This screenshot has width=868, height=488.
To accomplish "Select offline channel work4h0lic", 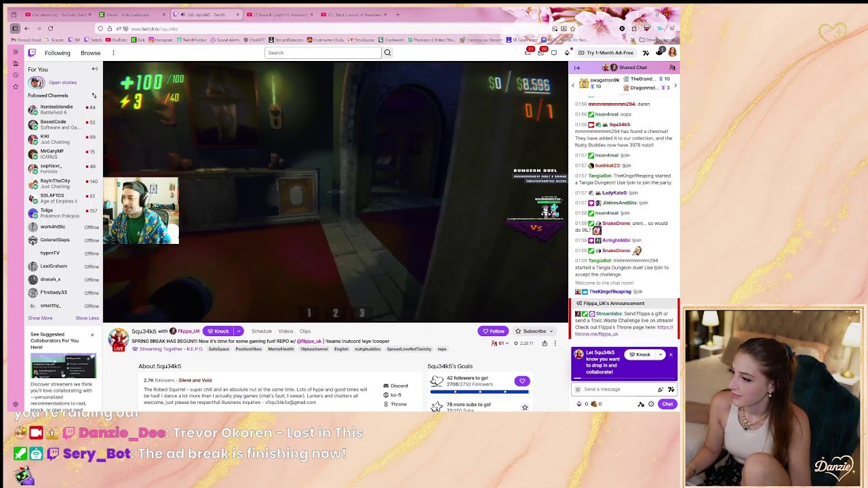I will pos(63,227).
